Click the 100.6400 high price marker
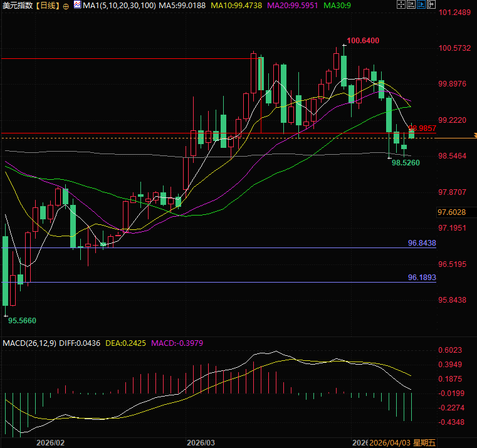Screen dimensions: 477x448 click(363, 41)
